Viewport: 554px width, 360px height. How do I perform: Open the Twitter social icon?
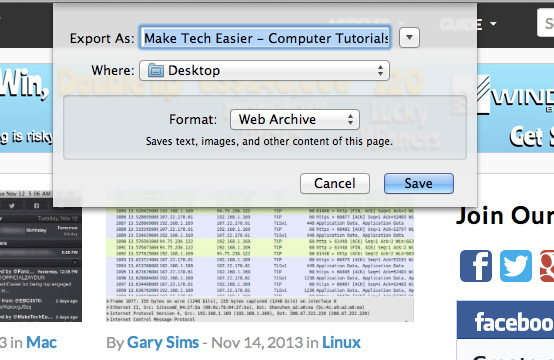(x=516, y=266)
